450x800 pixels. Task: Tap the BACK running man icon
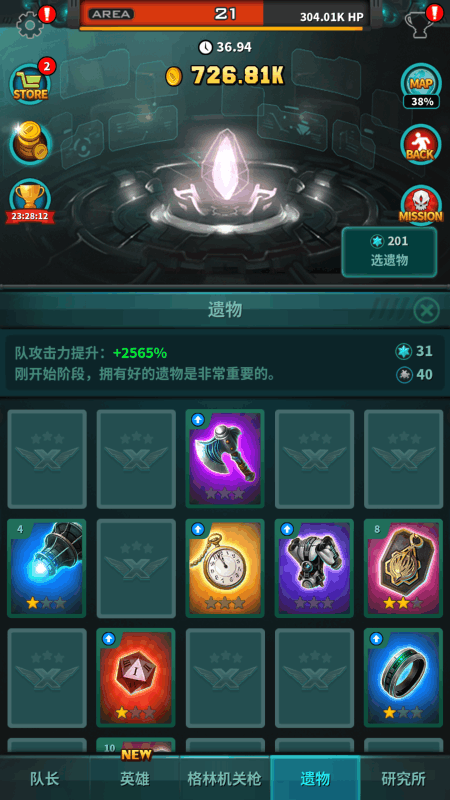(420, 145)
